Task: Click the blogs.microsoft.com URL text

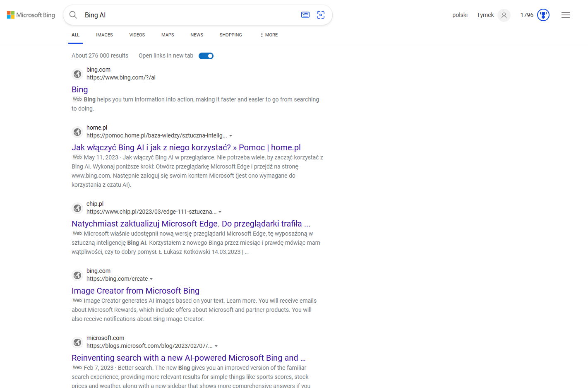Action: click(149, 346)
